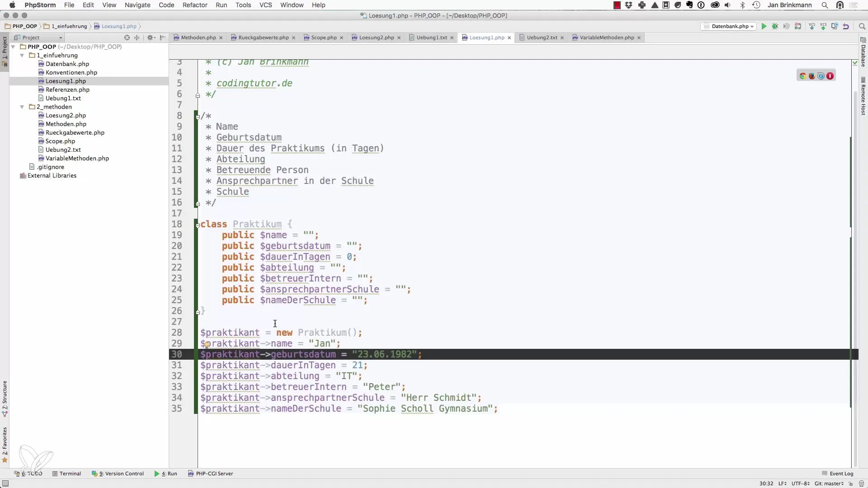Viewport: 868px width, 488px height.
Task: Update project via VCS down arrow
Action: (x=812, y=27)
